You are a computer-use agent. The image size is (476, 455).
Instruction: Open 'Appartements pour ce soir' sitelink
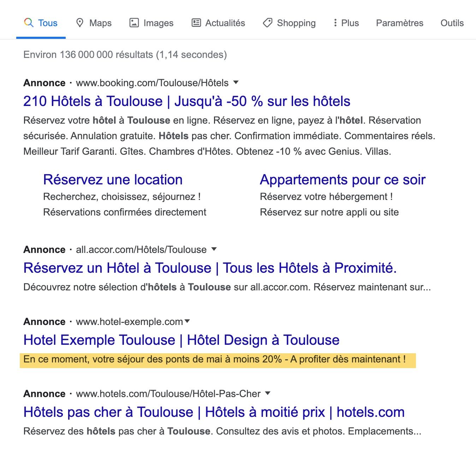point(343,180)
